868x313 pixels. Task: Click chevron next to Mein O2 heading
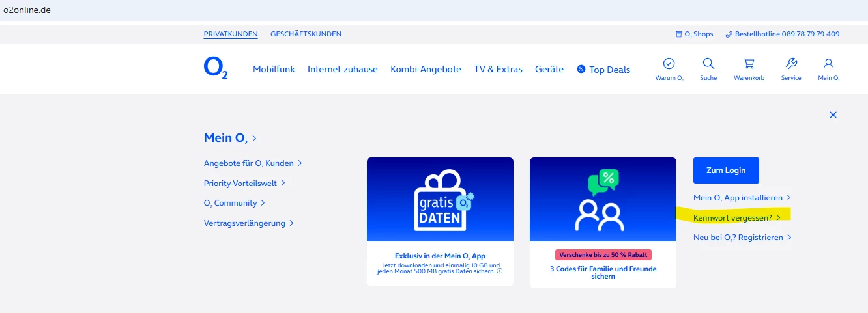255,139
